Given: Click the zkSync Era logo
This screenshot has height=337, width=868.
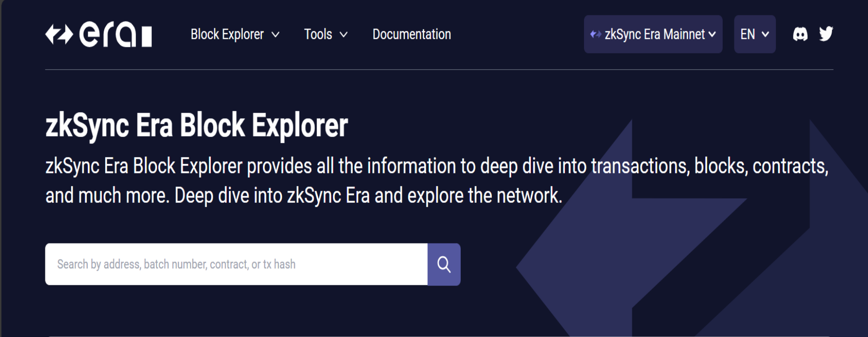Looking at the screenshot, I should [99, 35].
